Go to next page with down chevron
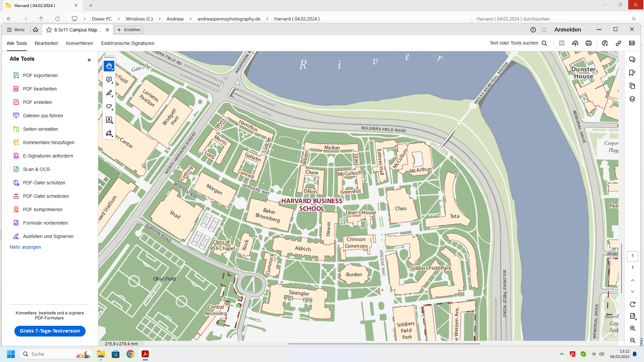 pos(633,292)
